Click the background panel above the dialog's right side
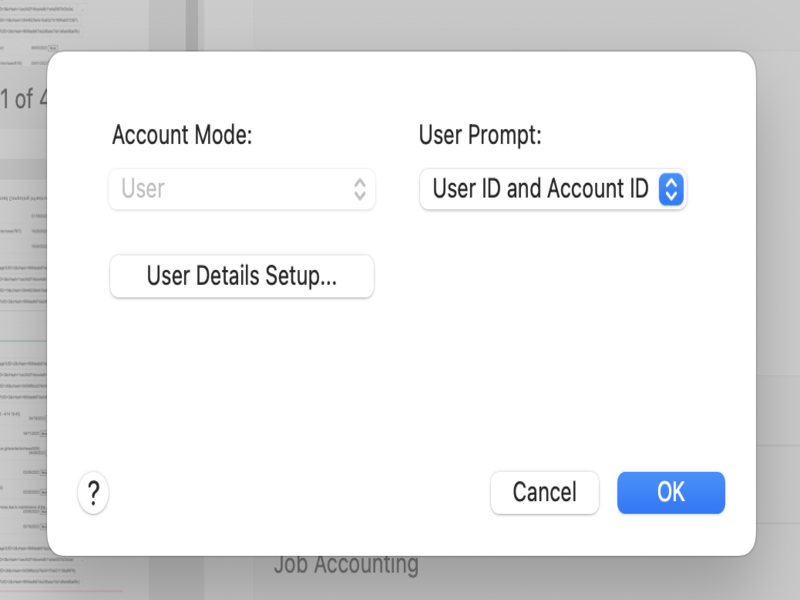This screenshot has width=800, height=600. point(600,25)
